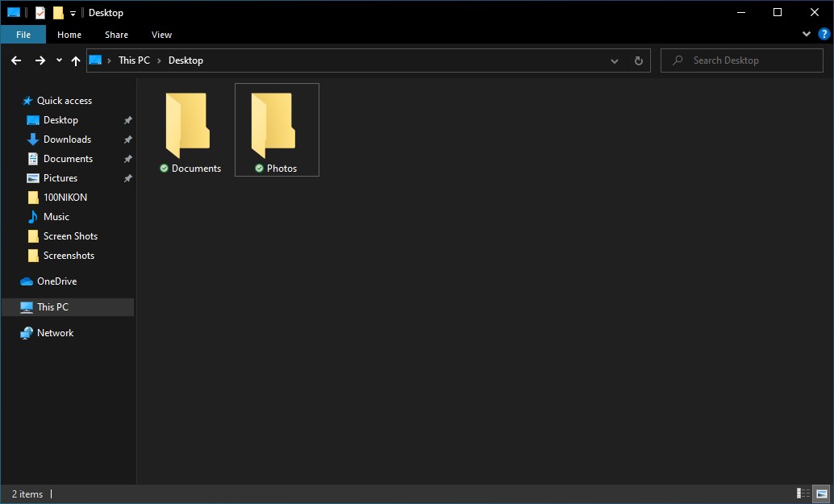Select OneDrive in the navigation pane

pyautogui.click(x=57, y=281)
